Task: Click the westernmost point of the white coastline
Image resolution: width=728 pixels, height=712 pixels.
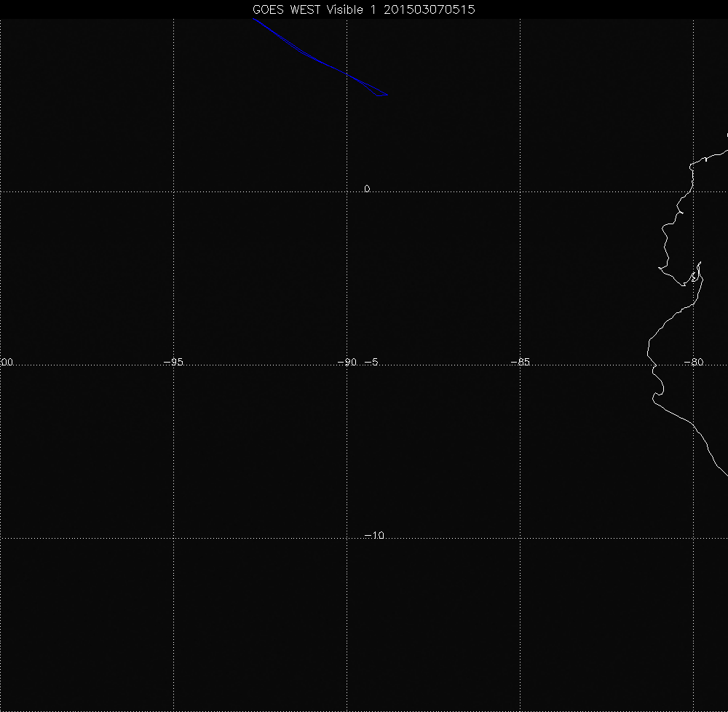Action: (648, 355)
